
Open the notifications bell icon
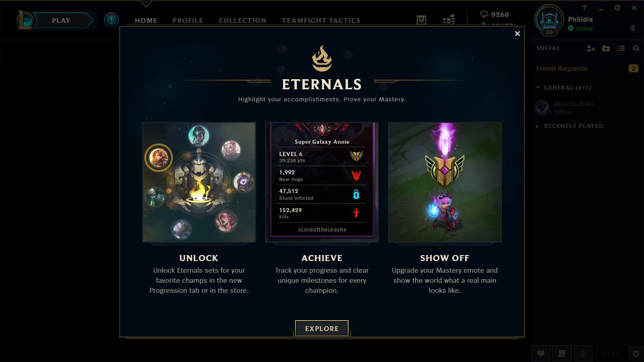[633, 28]
